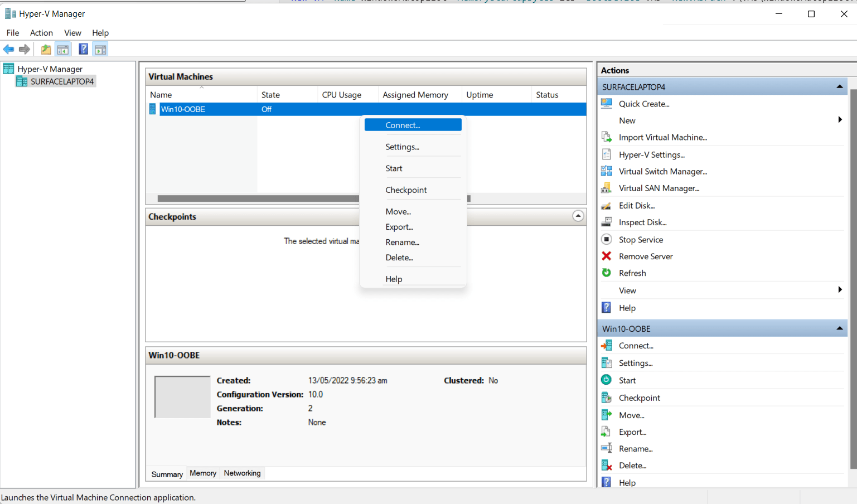Click the Move icon in Win10-OOBE actions

click(607, 415)
